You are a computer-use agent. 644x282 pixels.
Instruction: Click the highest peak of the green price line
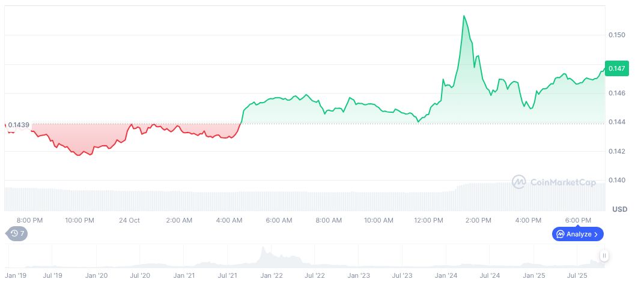(x=464, y=16)
